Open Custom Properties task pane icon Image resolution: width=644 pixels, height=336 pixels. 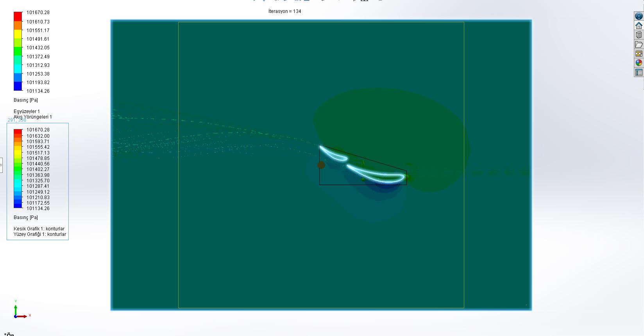pyautogui.click(x=639, y=72)
